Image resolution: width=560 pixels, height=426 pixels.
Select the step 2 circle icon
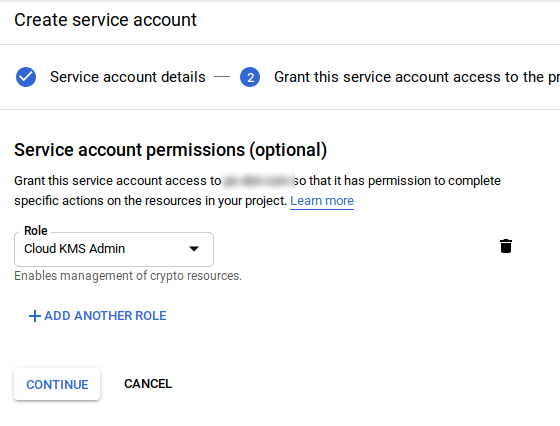pyautogui.click(x=250, y=77)
